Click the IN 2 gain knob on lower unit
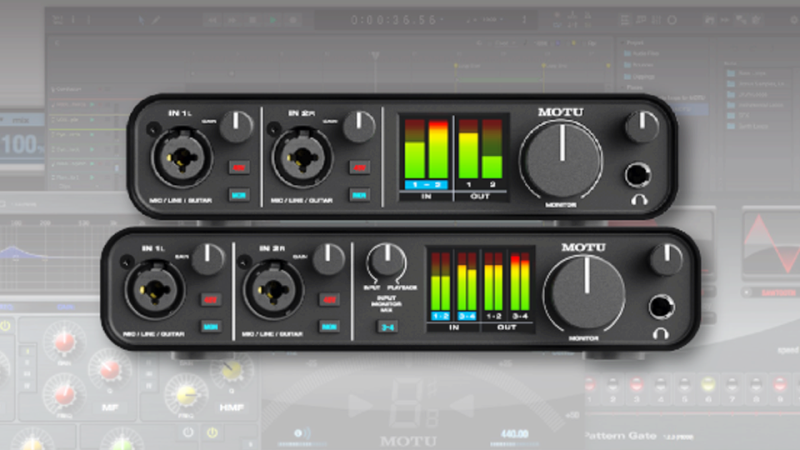Viewport: 800px width, 450px height. point(328,259)
